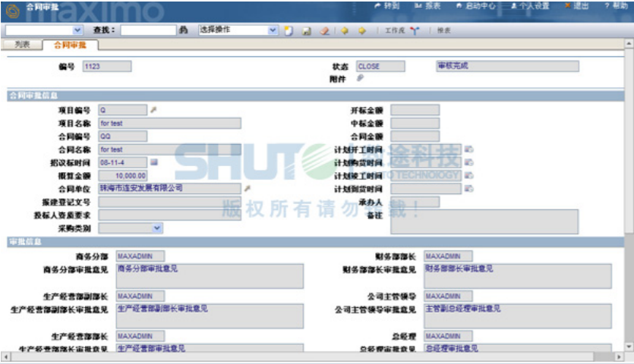Click the save record icon in toolbar
The image size is (634, 364).
tap(306, 31)
